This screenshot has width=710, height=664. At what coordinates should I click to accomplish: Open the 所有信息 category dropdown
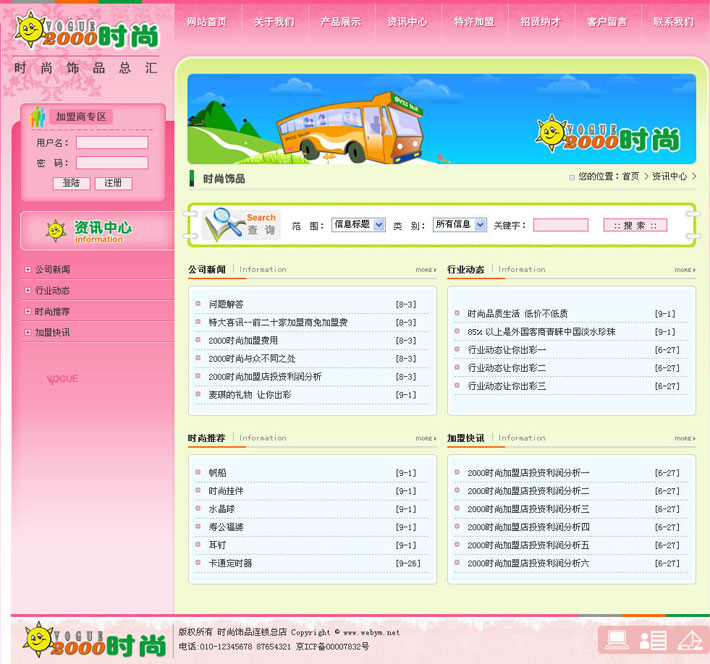pyautogui.click(x=459, y=225)
